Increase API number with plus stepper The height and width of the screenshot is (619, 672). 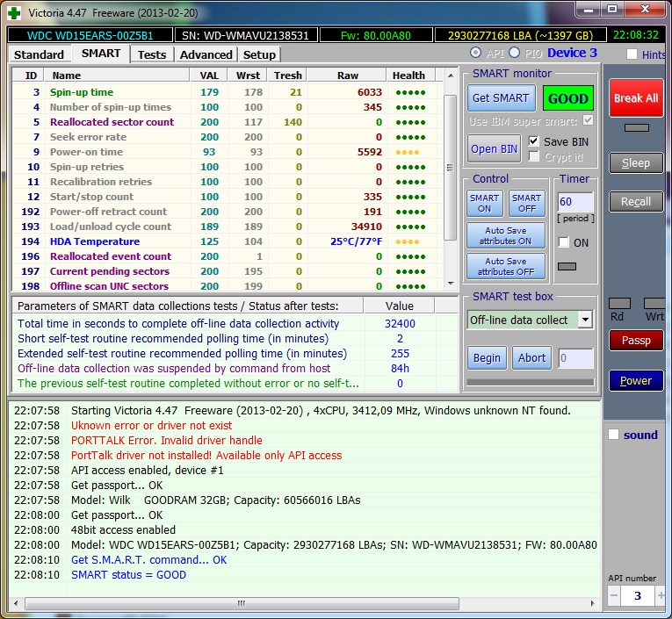point(661,596)
